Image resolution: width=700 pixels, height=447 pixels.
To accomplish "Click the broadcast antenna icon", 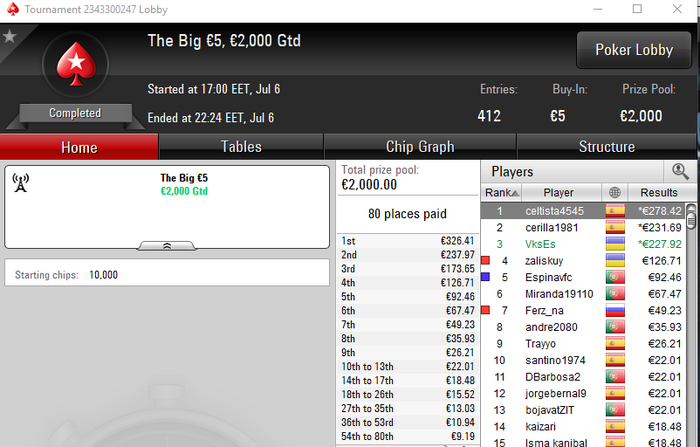I will click(x=21, y=183).
